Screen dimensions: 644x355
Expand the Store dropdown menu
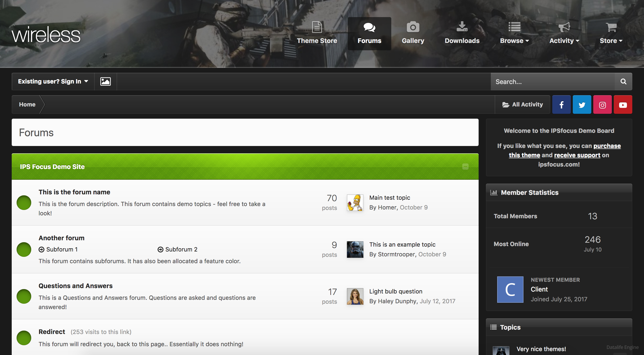611,33
